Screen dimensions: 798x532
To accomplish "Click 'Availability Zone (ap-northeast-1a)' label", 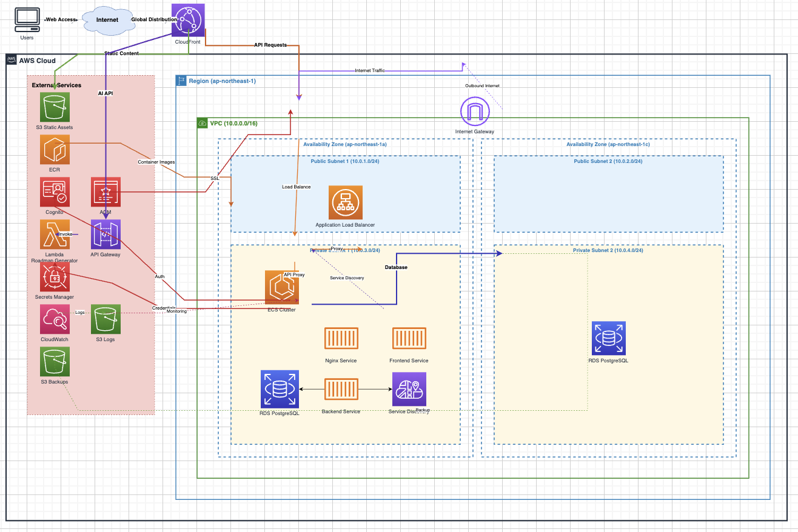I will [x=344, y=145].
